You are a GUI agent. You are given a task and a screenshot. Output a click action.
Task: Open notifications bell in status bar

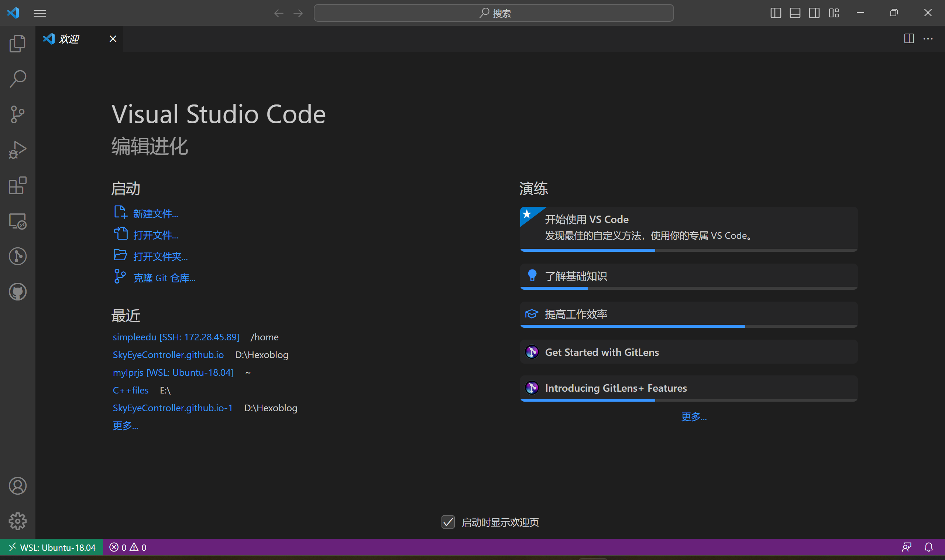928,547
